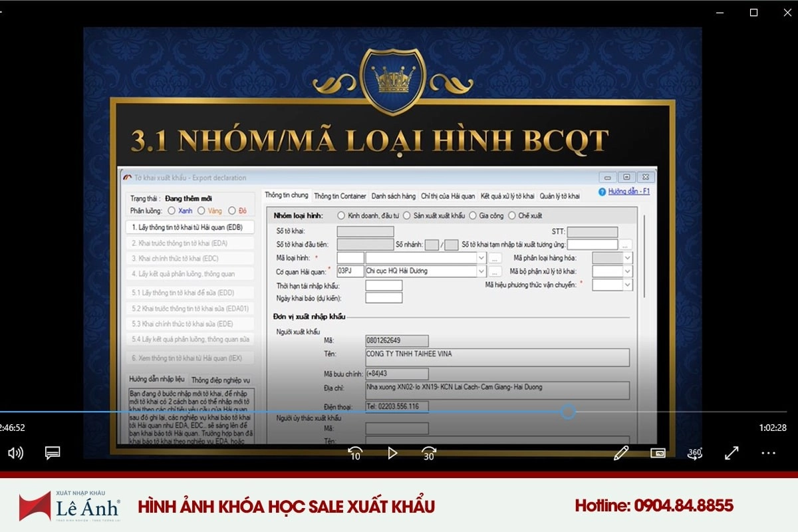The width and height of the screenshot is (798, 532).
Task: Enter full screen with the expand arrows
Action: pos(731,453)
